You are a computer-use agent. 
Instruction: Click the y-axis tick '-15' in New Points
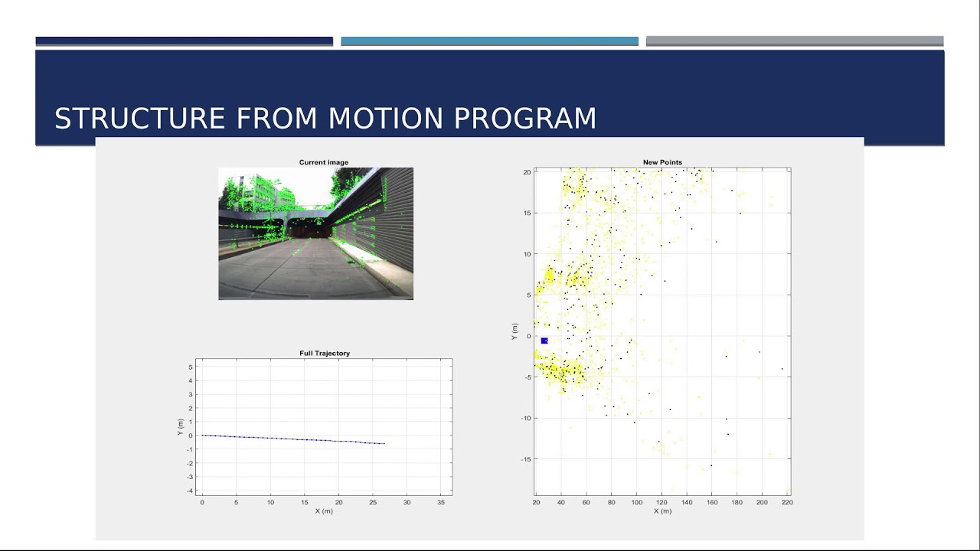525,459
